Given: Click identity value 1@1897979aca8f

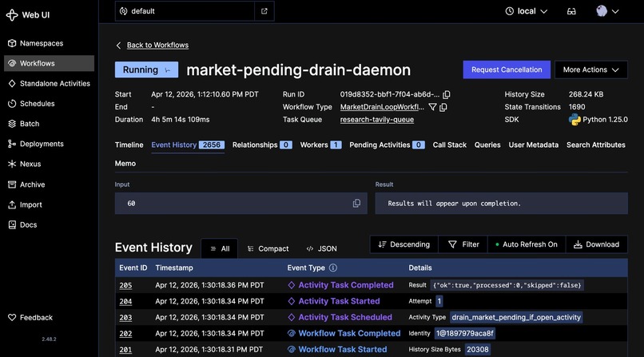Looking at the screenshot, I should (464, 333).
